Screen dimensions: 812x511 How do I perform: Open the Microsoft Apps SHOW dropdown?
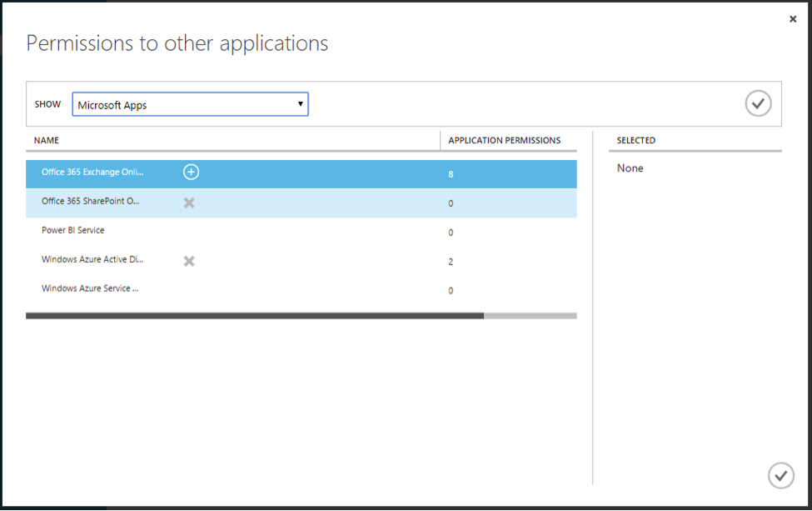pos(190,103)
